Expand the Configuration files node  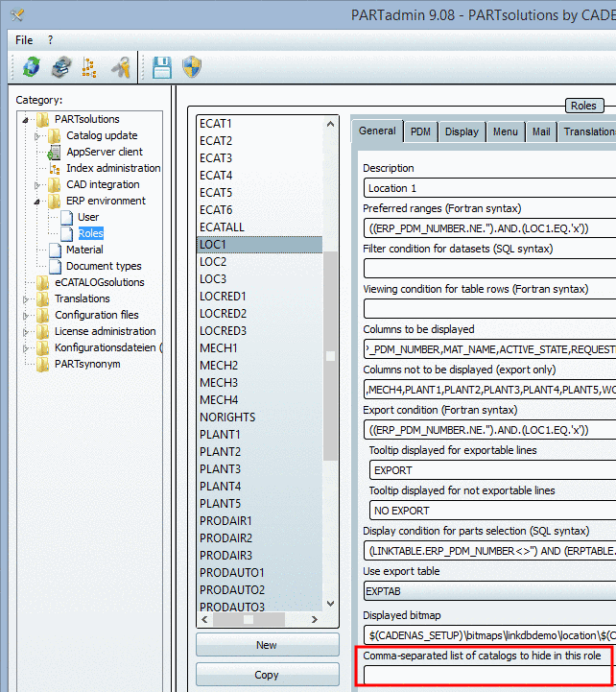point(26,316)
